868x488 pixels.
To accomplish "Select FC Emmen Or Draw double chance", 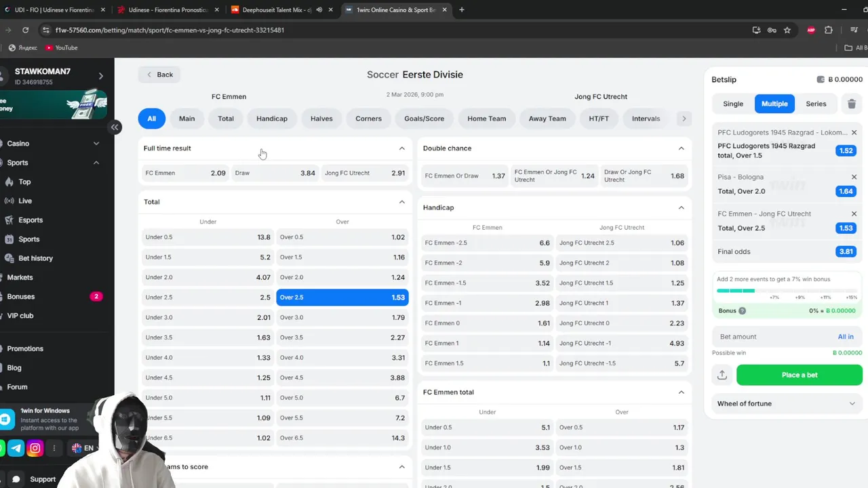I will [x=465, y=176].
